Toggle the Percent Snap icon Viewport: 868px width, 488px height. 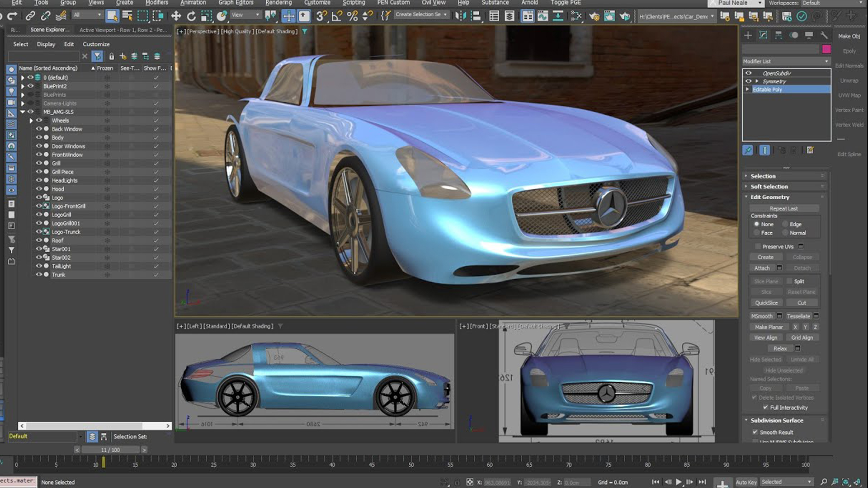352,16
